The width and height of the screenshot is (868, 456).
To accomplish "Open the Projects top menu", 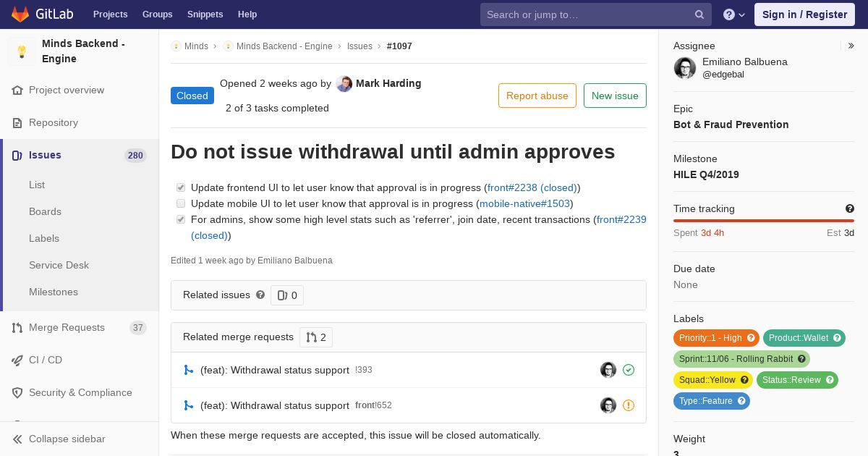I will [x=110, y=14].
